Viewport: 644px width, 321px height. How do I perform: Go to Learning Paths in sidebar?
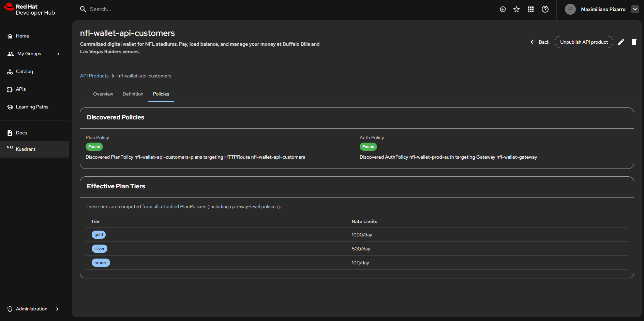click(x=32, y=107)
